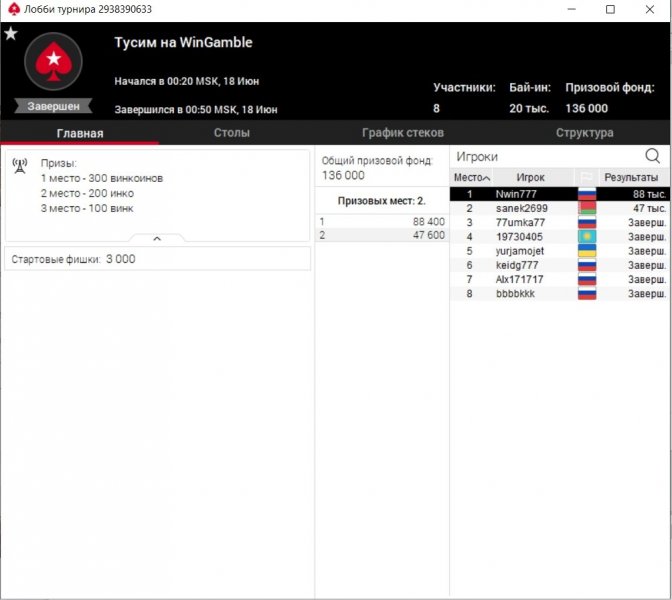This screenshot has height=600, width=672.
Task: Select the first place 88 400 prize row
Action: [x=382, y=221]
